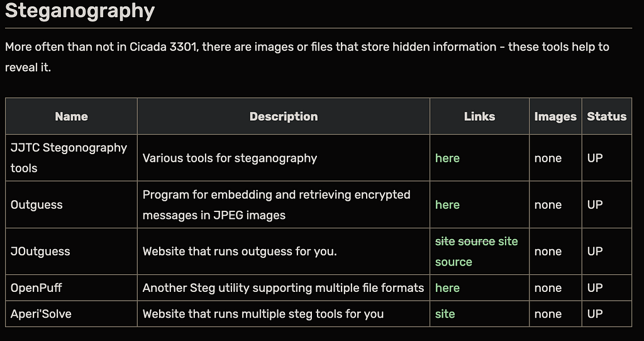
Task: Click the 'Program for embedding and retrieving' description
Action: click(x=277, y=204)
